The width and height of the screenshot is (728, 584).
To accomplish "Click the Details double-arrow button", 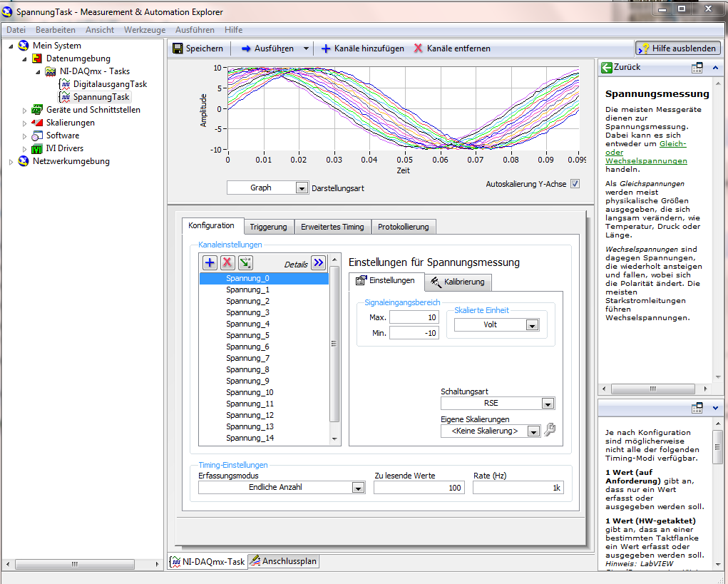I will tap(318, 263).
